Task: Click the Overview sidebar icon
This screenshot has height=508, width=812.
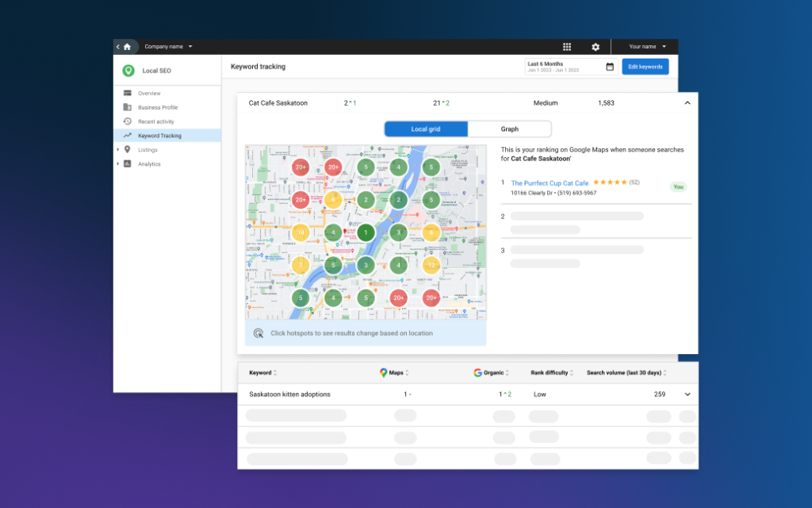Action: coord(128,93)
